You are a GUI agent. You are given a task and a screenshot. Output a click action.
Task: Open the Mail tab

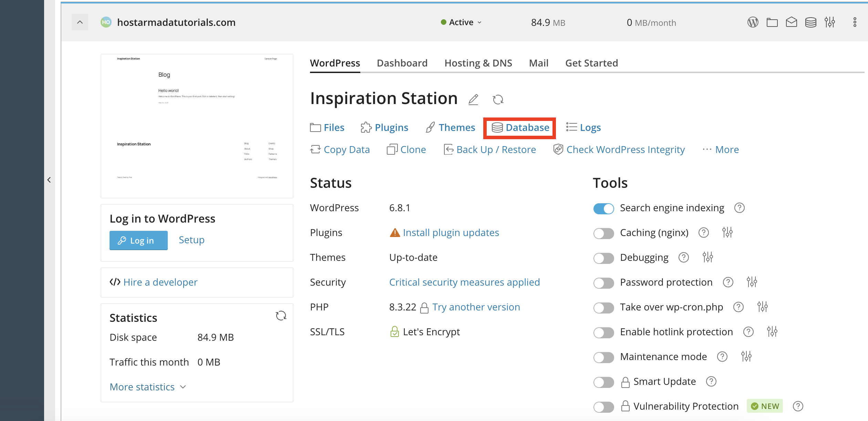coord(538,63)
